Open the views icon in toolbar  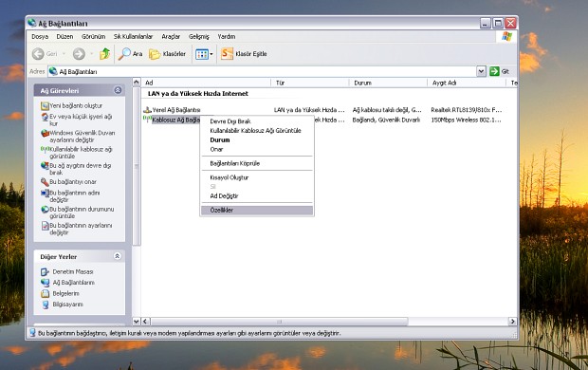pyautogui.click(x=202, y=54)
